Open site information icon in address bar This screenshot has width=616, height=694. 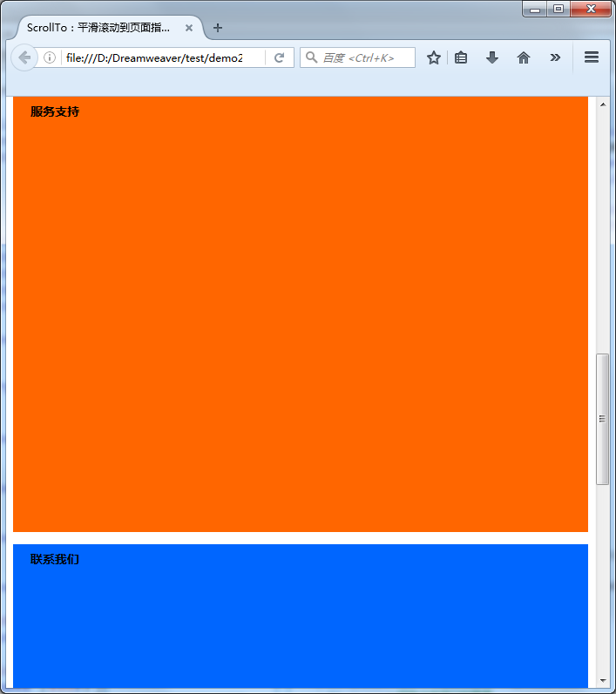pos(50,57)
